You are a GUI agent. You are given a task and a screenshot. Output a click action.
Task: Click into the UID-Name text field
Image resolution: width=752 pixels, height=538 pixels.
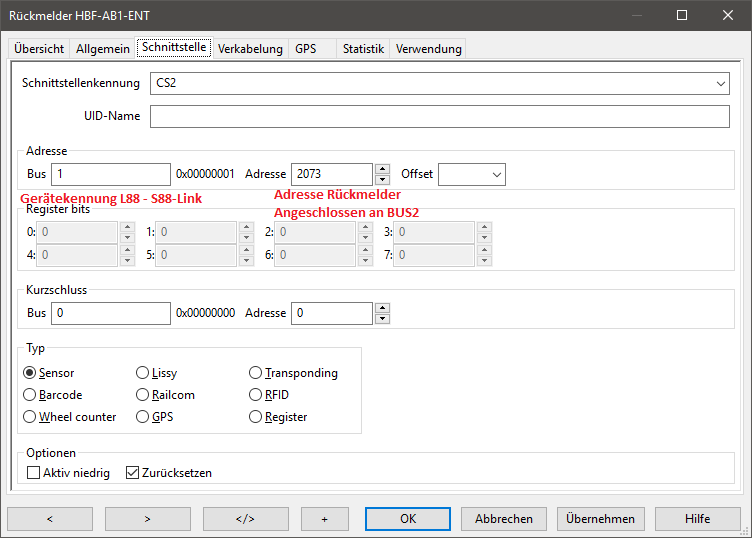pyautogui.click(x=439, y=117)
